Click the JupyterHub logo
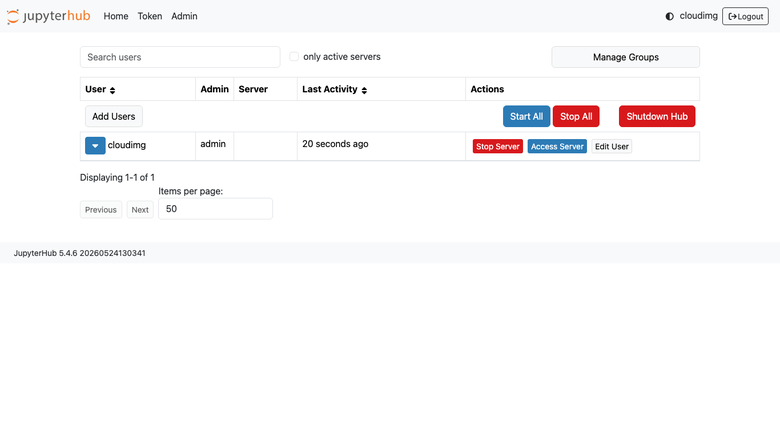780x439 pixels. [x=49, y=16]
